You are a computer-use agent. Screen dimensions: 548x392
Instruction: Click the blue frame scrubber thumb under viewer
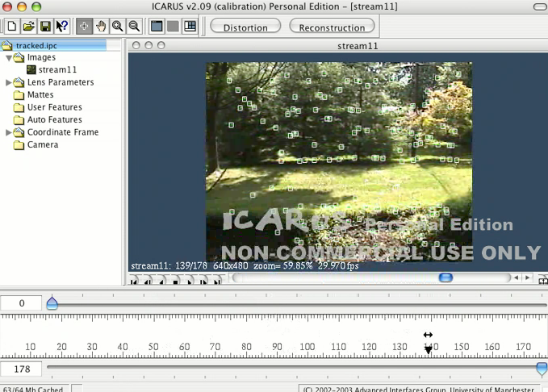pos(446,277)
